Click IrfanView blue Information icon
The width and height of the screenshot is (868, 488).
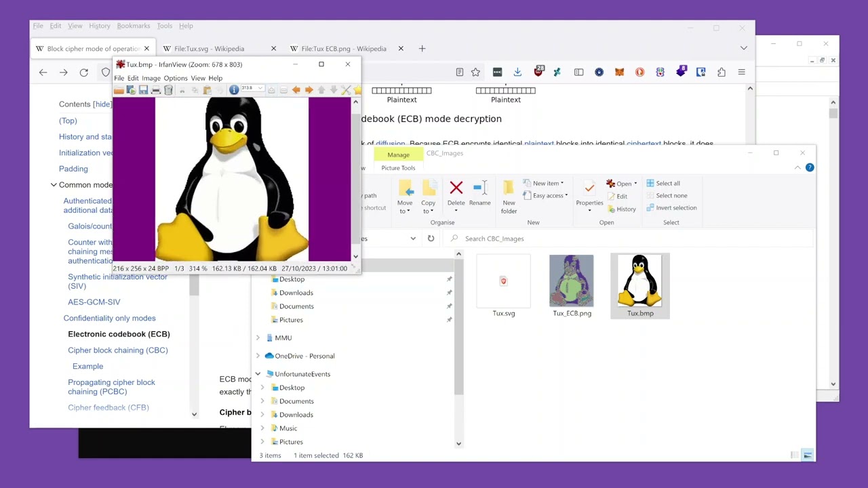tap(234, 90)
